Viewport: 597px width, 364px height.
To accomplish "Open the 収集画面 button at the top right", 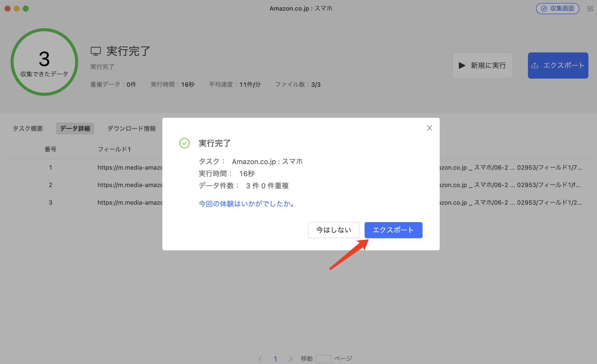I will click(557, 9).
